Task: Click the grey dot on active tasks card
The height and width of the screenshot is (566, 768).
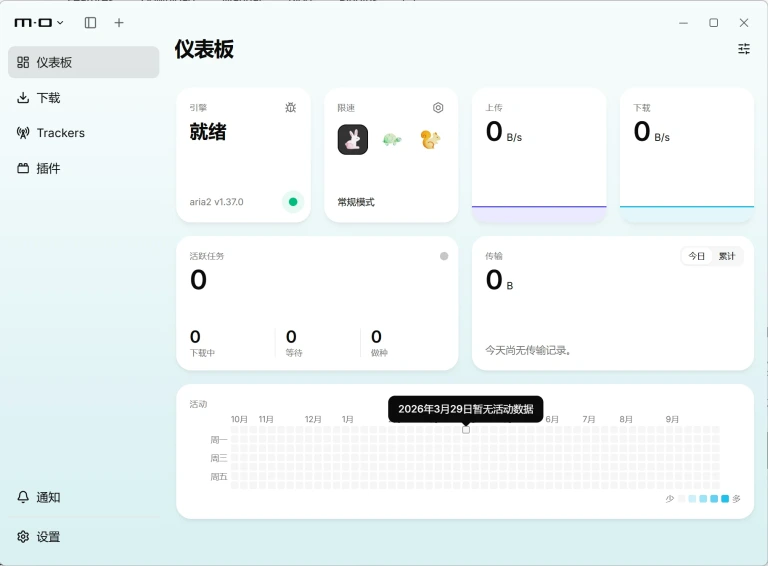Action: point(444,256)
